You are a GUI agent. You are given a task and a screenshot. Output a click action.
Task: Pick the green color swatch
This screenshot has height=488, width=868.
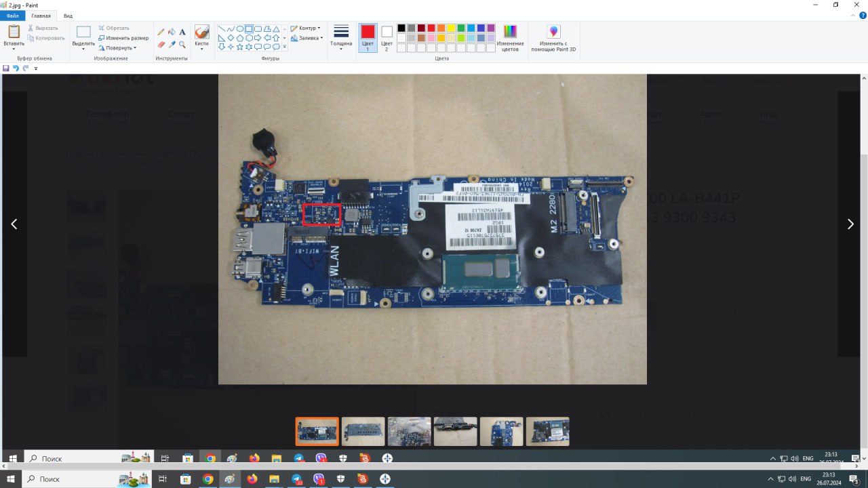tap(461, 28)
